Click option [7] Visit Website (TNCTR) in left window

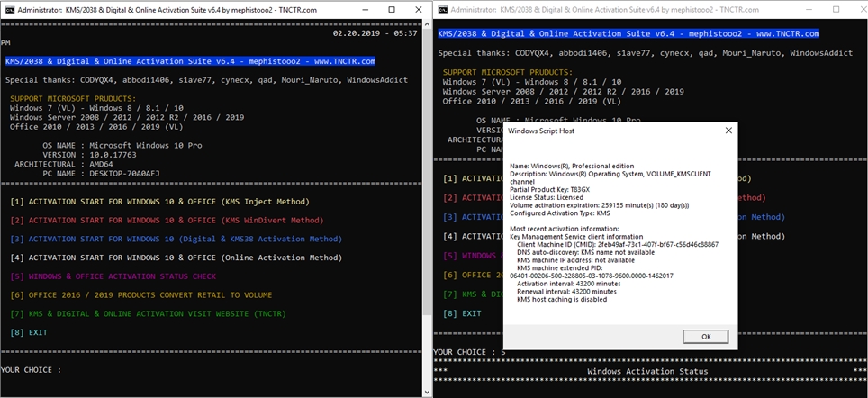[x=148, y=314]
